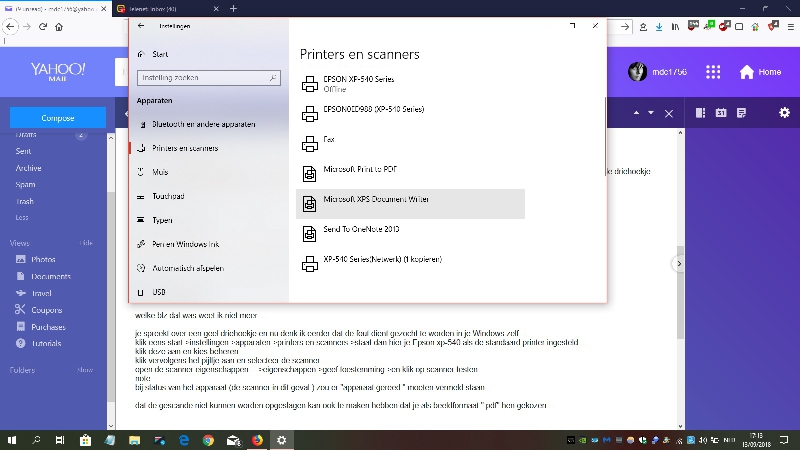Viewport: 800px width, 450px height.
Task: Select the EPSON0ED988 (XP-540 Series) printer
Action: coord(410,114)
